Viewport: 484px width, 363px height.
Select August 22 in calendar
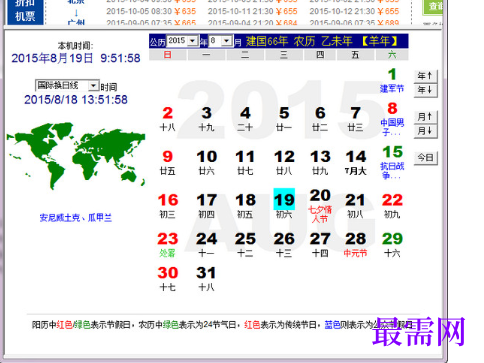(x=392, y=206)
